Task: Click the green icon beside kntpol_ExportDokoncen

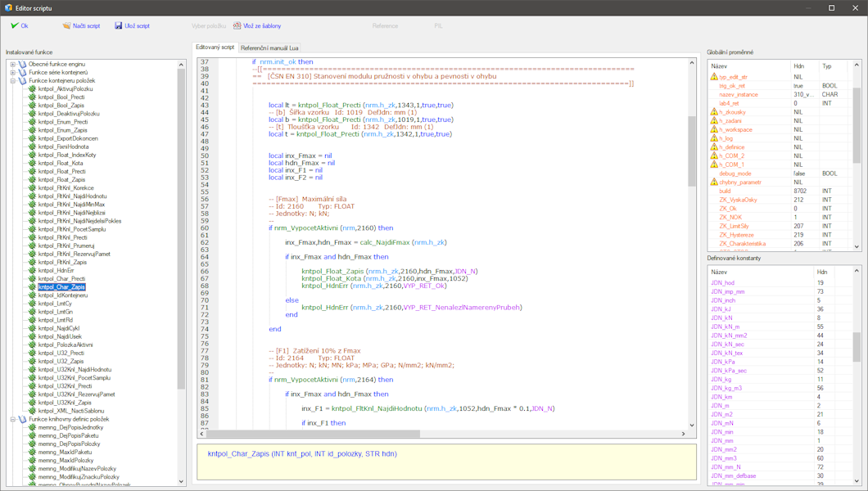Action: pos(32,138)
